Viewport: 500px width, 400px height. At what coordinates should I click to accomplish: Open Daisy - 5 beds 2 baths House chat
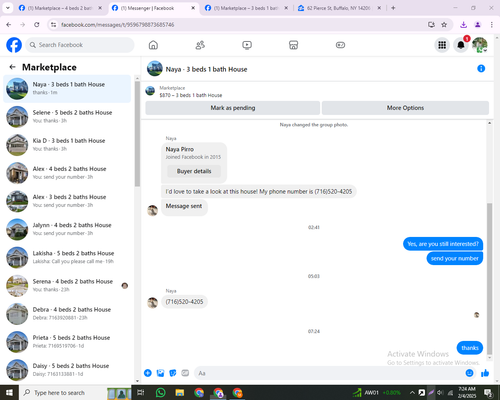tap(67, 370)
